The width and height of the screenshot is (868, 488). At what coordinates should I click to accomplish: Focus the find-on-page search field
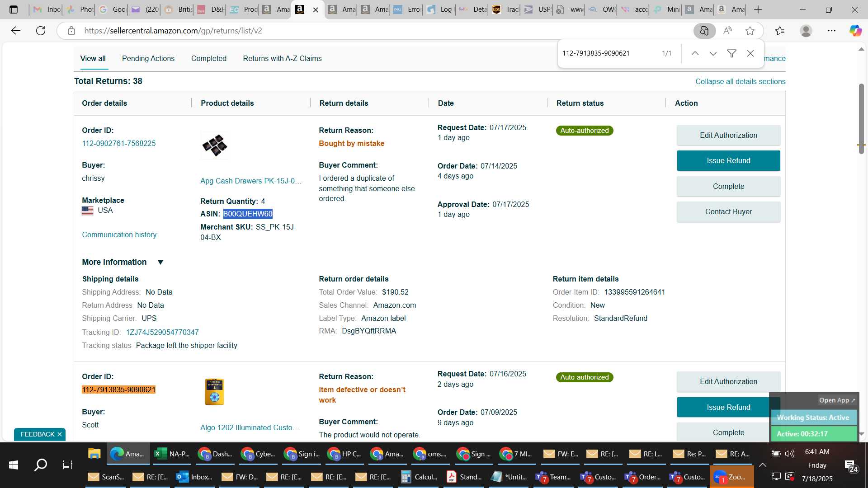point(608,53)
